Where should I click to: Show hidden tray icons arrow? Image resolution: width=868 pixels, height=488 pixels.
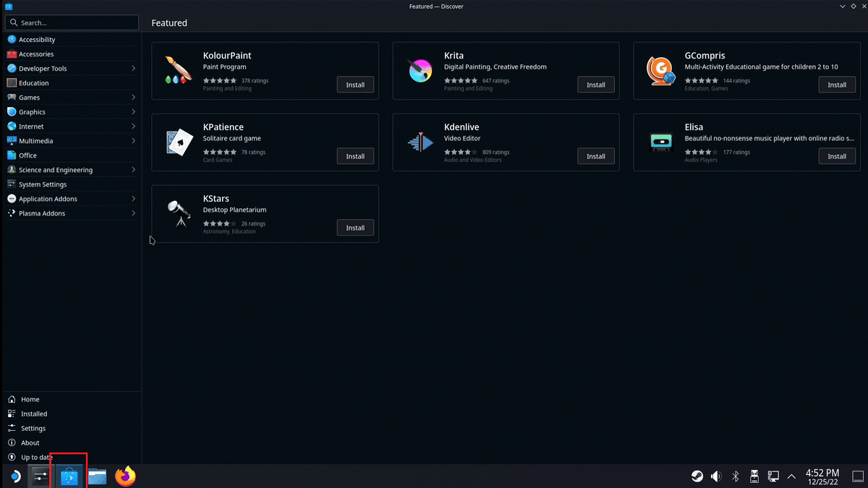(791, 476)
